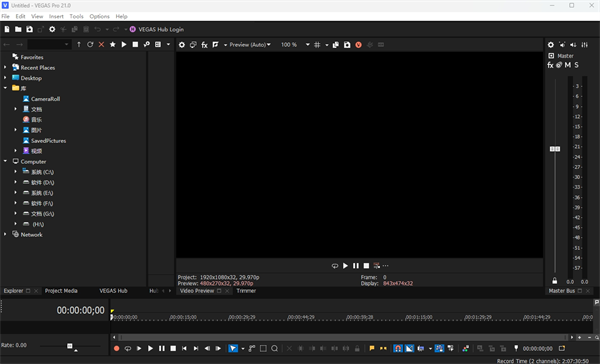
Task: Click the playback Rate slider handle
Action: (70, 346)
